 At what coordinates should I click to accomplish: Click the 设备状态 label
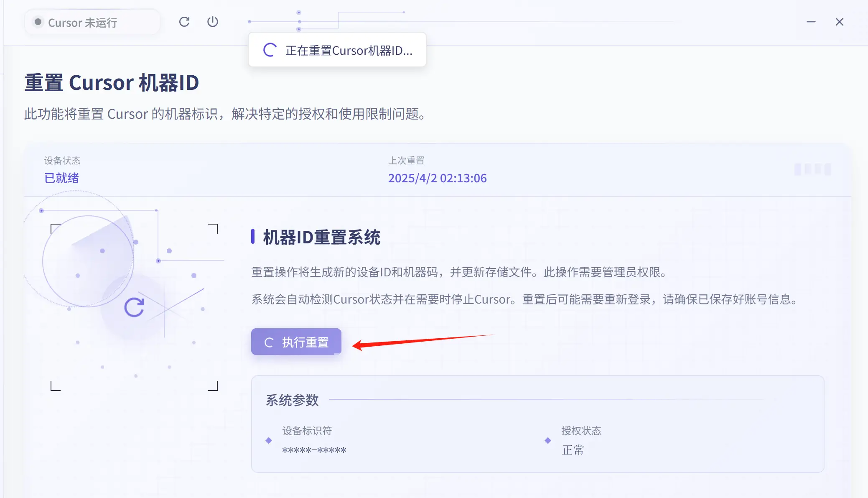click(x=62, y=161)
